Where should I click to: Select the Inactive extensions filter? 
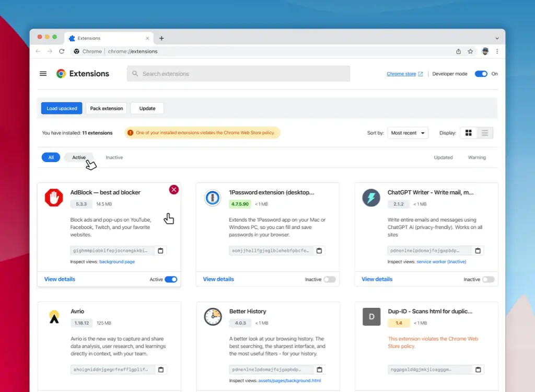point(114,157)
